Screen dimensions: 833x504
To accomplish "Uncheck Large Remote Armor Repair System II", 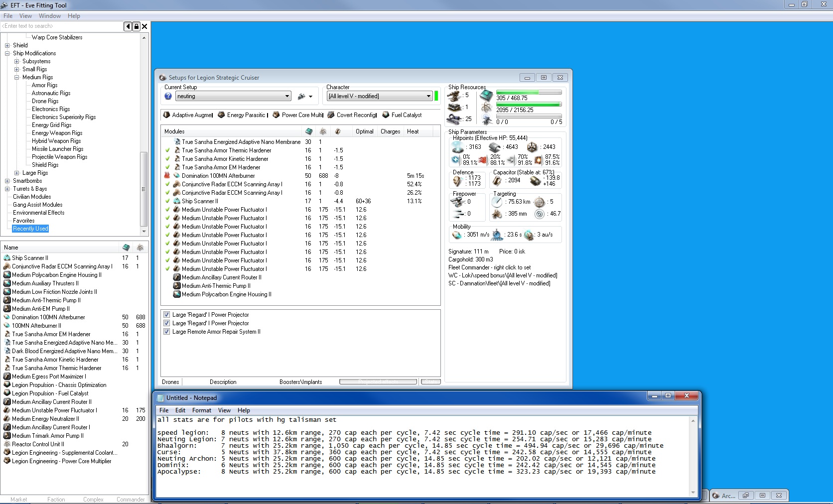I will [x=167, y=332].
